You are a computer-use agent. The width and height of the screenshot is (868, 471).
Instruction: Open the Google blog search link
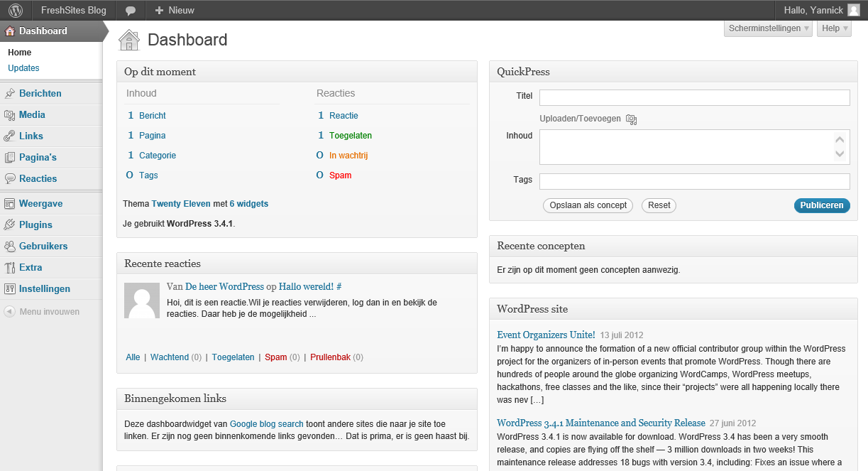point(267,424)
